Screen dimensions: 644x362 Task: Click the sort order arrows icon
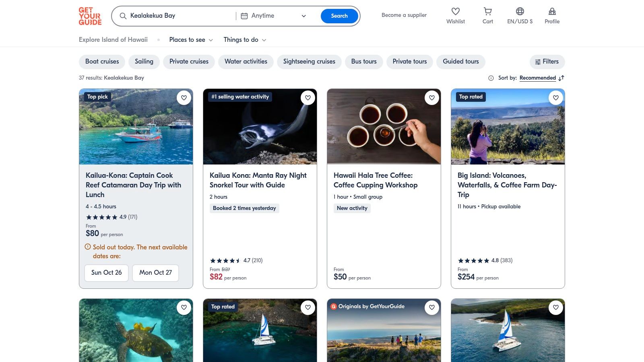(561, 78)
